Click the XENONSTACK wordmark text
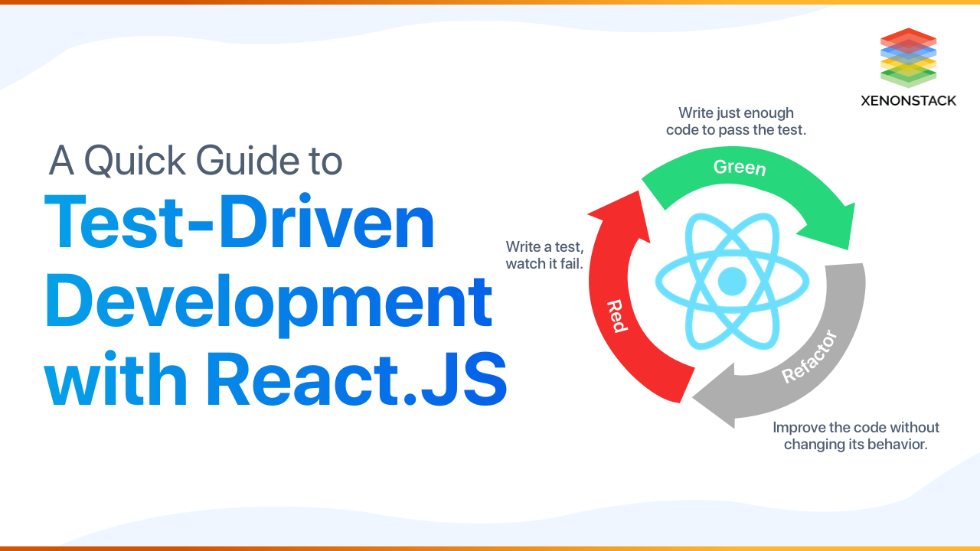The width and height of the screenshot is (980, 551). [x=907, y=99]
